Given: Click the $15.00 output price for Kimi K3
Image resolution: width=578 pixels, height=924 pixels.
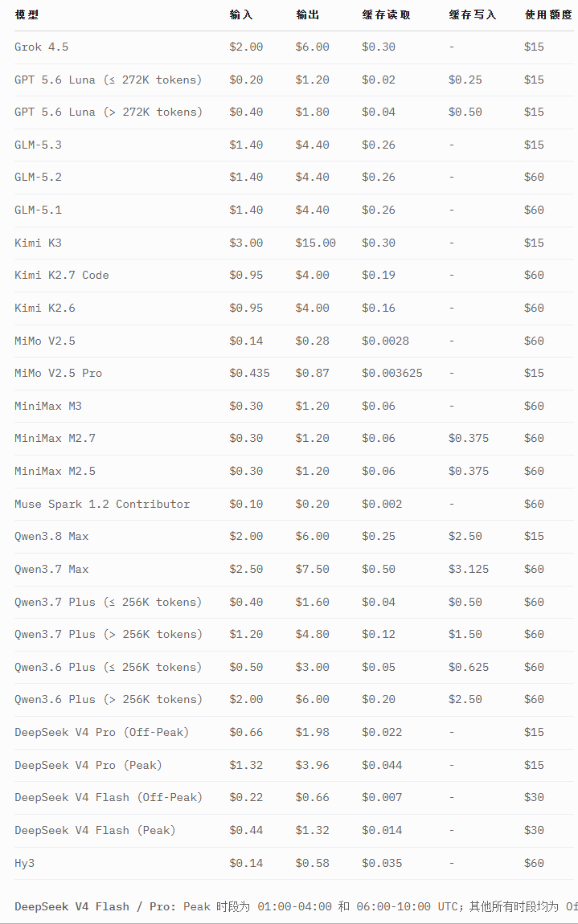Looking at the screenshot, I should coord(316,243).
